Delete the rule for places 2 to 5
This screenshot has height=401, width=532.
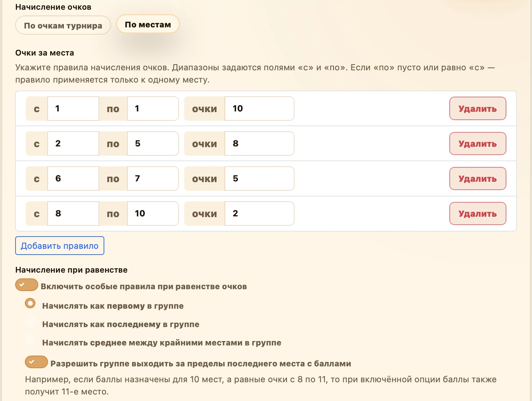[x=478, y=144]
